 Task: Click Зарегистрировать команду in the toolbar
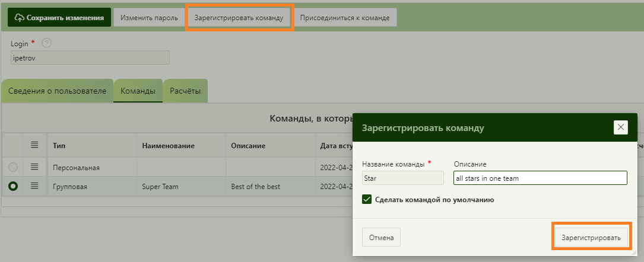pos(239,18)
